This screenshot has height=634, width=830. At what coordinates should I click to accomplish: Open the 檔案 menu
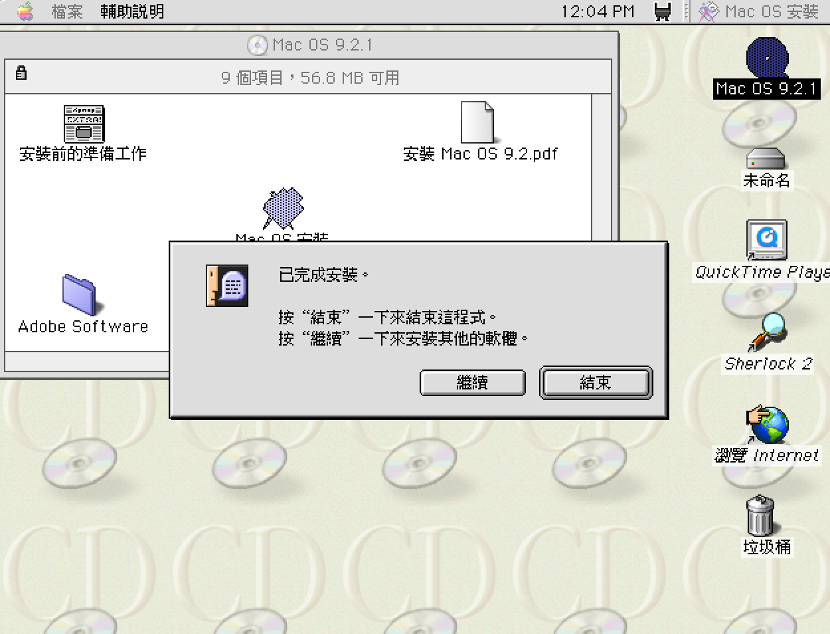[x=67, y=11]
